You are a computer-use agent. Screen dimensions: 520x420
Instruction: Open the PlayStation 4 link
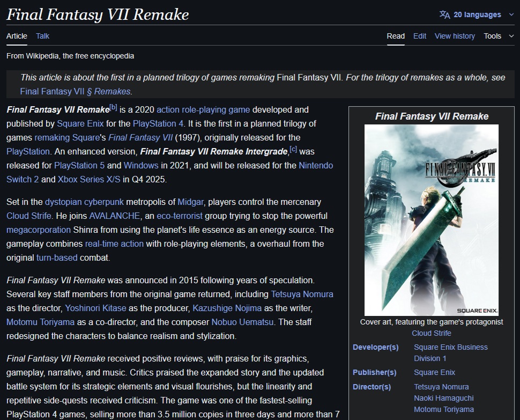158,123
